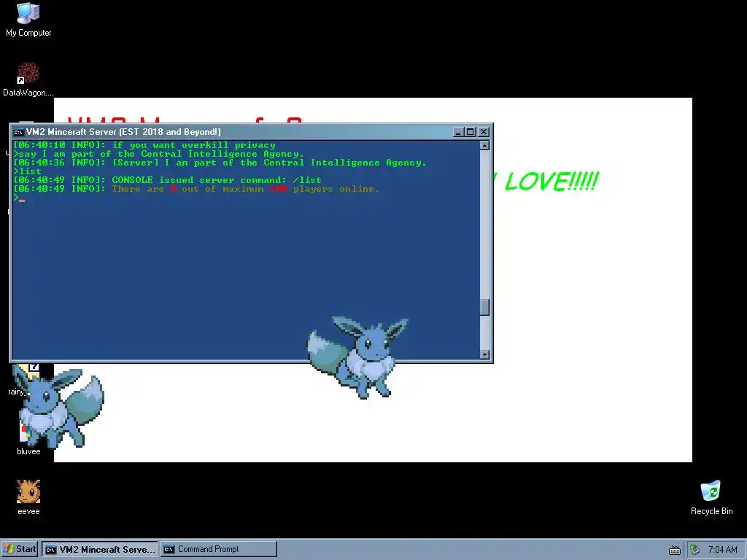Switch to VM2 Minceraft Server taskbar button
This screenshot has width=747, height=560.
pos(100,549)
